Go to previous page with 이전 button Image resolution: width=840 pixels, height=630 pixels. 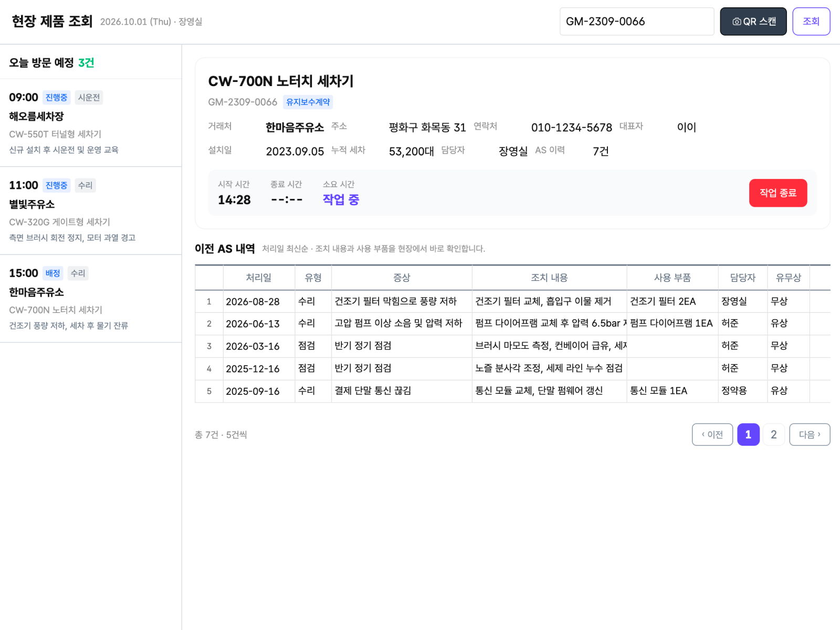(x=712, y=435)
